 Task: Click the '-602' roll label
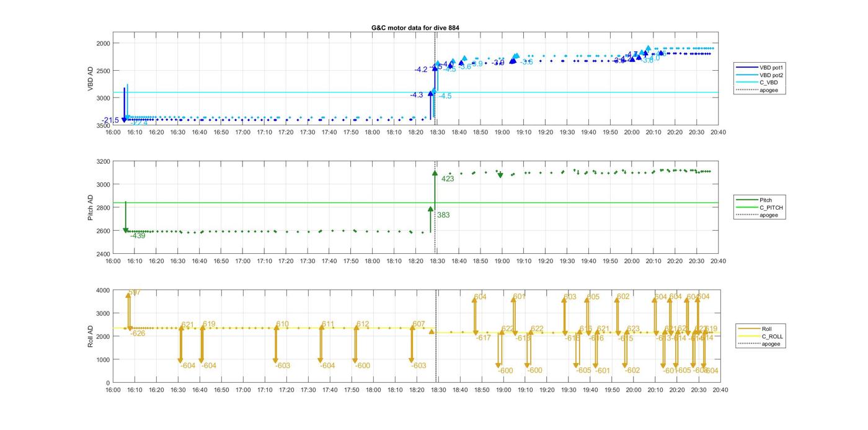pos(632,370)
